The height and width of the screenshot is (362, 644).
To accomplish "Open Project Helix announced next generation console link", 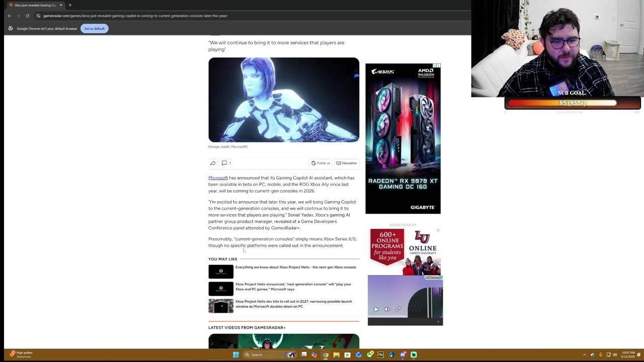I will coord(293,287).
